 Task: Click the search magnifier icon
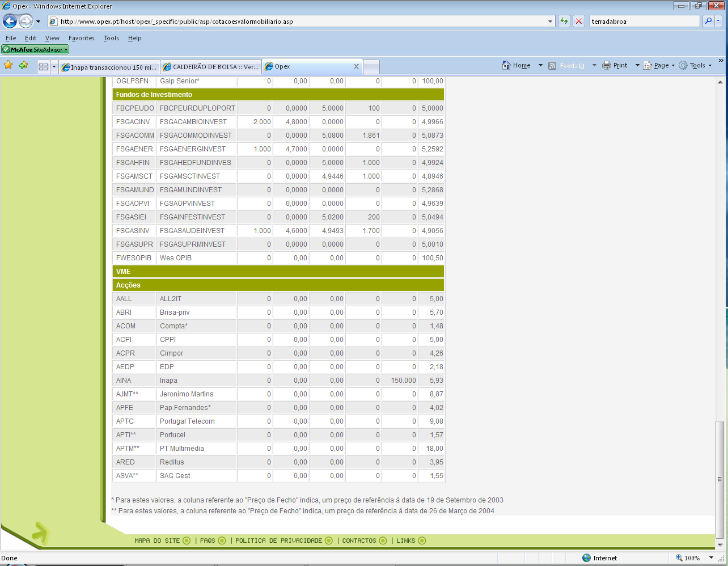[708, 21]
